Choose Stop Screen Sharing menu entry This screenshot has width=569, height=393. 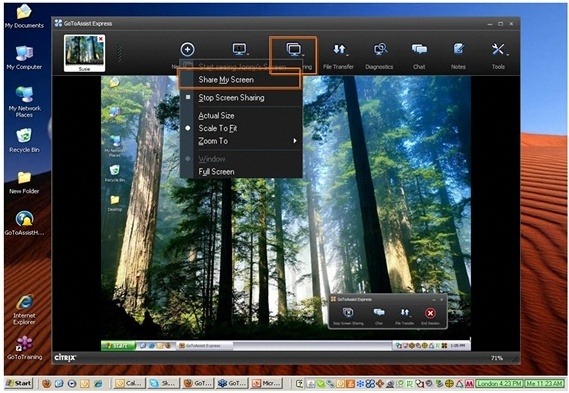241,98
